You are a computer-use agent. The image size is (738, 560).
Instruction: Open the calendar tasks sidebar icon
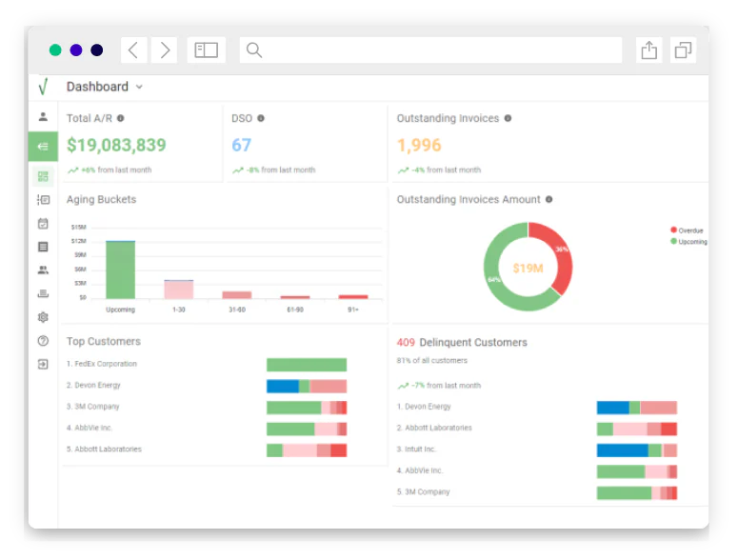(43, 224)
